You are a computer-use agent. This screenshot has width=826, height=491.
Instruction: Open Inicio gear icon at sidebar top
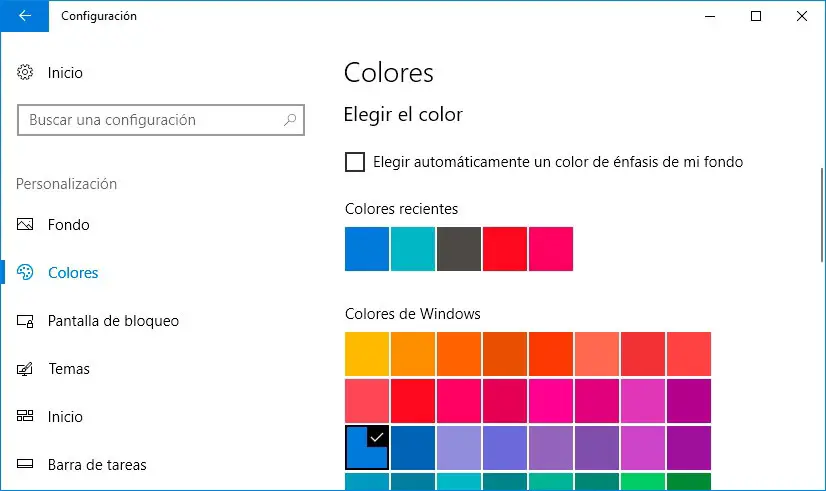27,73
